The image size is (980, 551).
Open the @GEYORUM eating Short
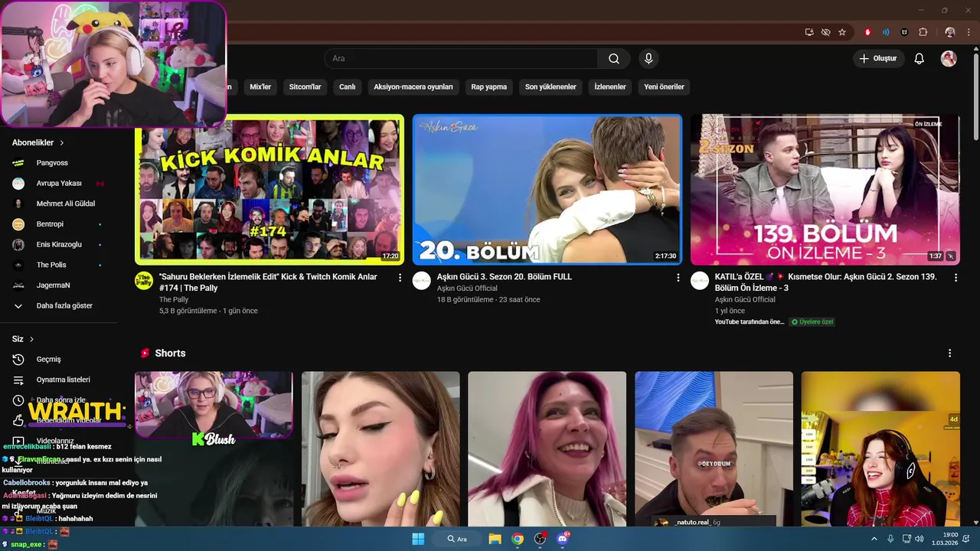click(x=714, y=449)
